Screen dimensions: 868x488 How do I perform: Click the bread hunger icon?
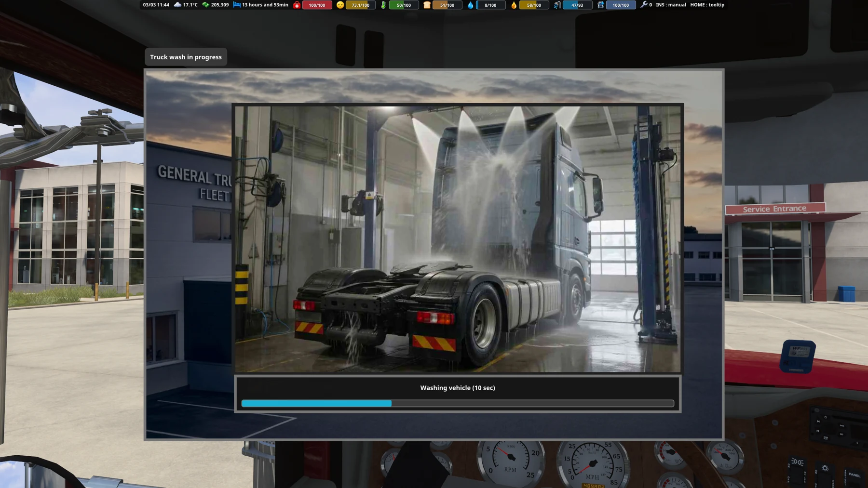(x=427, y=5)
